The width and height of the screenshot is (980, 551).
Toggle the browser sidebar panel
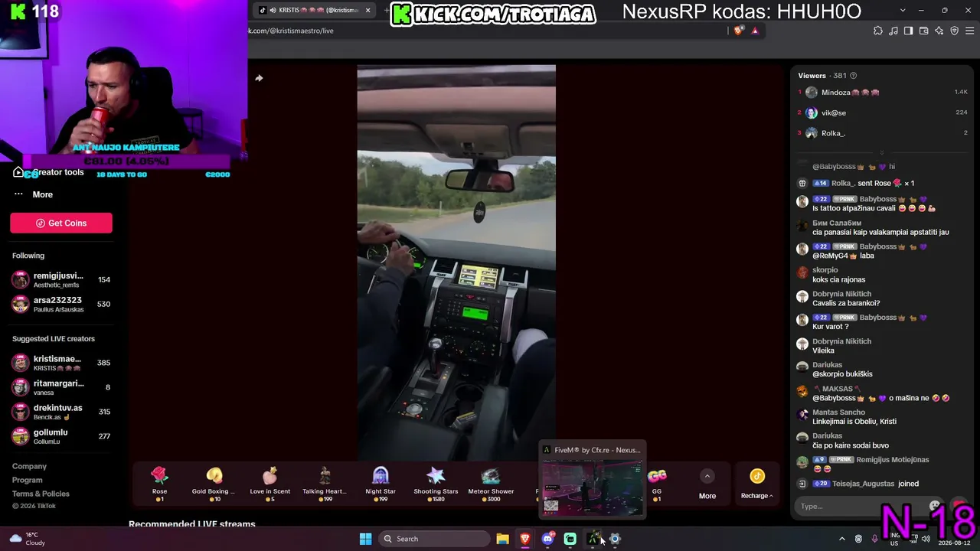909,31
